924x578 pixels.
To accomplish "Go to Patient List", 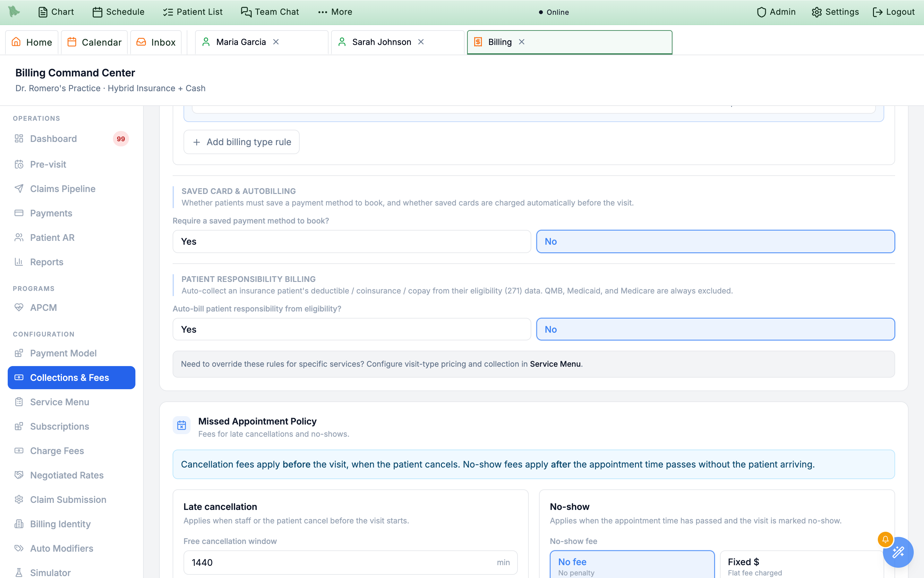I will tap(193, 12).
